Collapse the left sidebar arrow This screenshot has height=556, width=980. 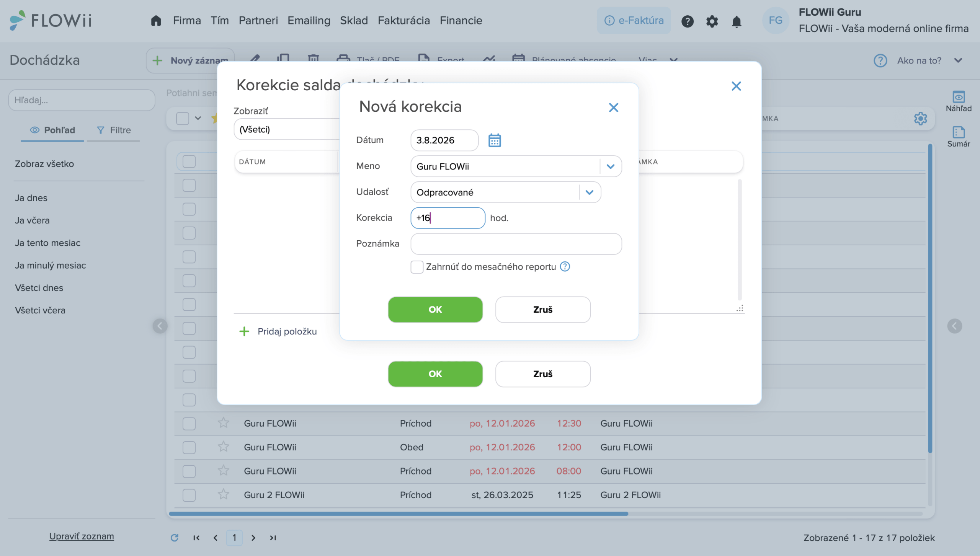tap(160, 326)
